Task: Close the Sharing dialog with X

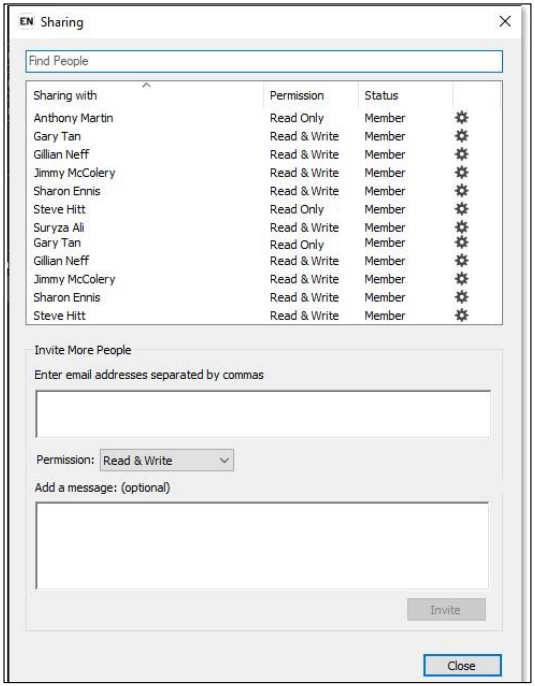Action: (x=505, y=21)
